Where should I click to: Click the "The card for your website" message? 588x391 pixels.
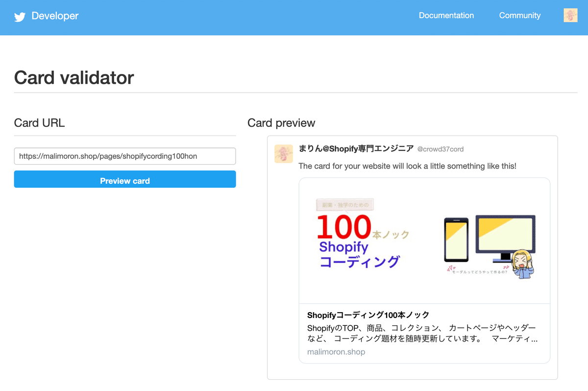coord(407,166)
